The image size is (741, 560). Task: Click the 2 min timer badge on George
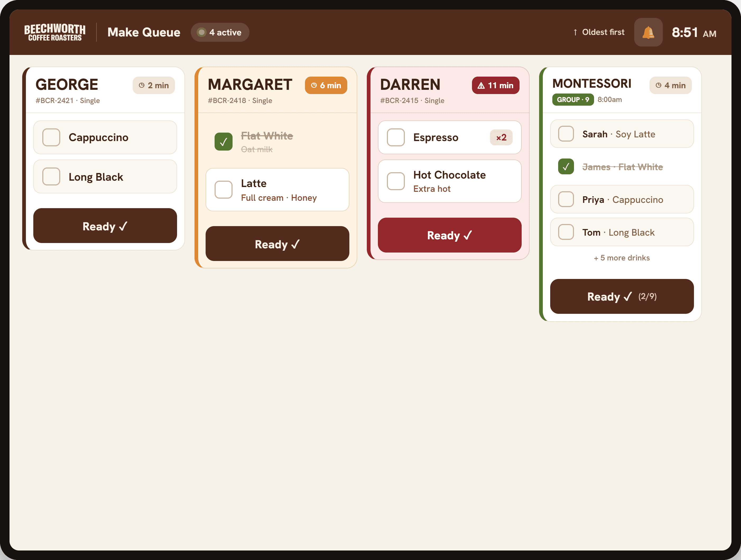[x=154, y=85]
